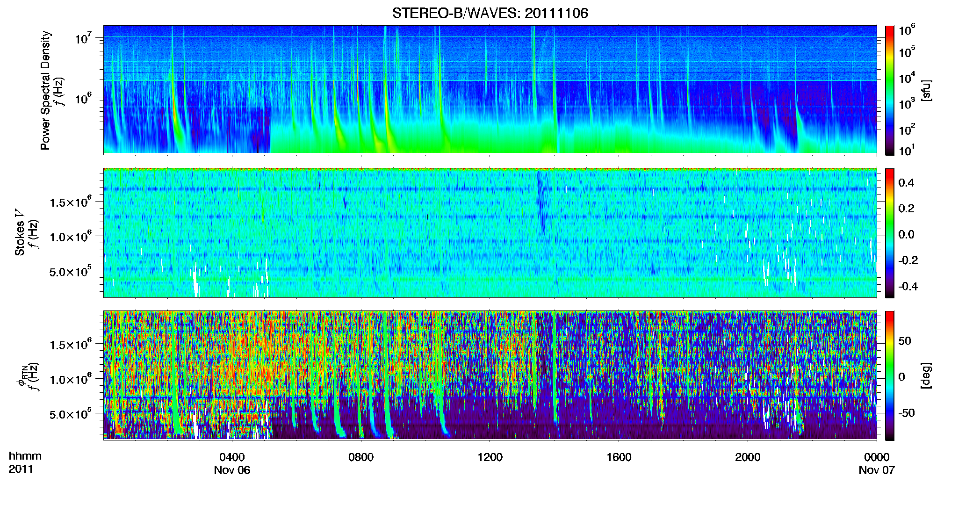Select the "Power Spectral Density" axis label
The width and height of the screenshot is (980, 505).
coord(45,90)
